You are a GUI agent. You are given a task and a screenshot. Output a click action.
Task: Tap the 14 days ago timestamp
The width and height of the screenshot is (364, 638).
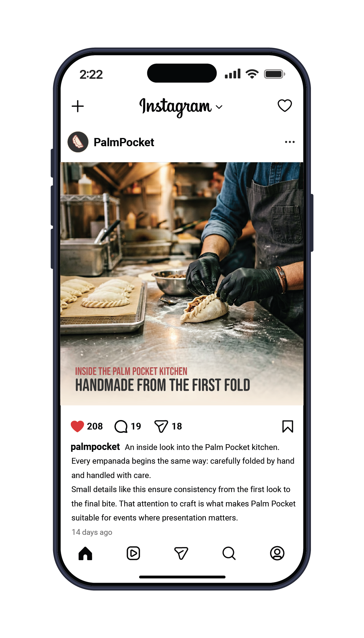click(x=92, y=532)
